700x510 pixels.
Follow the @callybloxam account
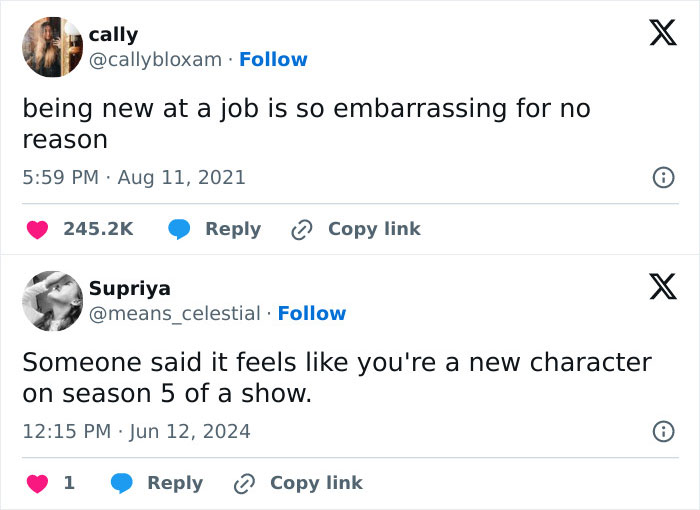[273, 60]
